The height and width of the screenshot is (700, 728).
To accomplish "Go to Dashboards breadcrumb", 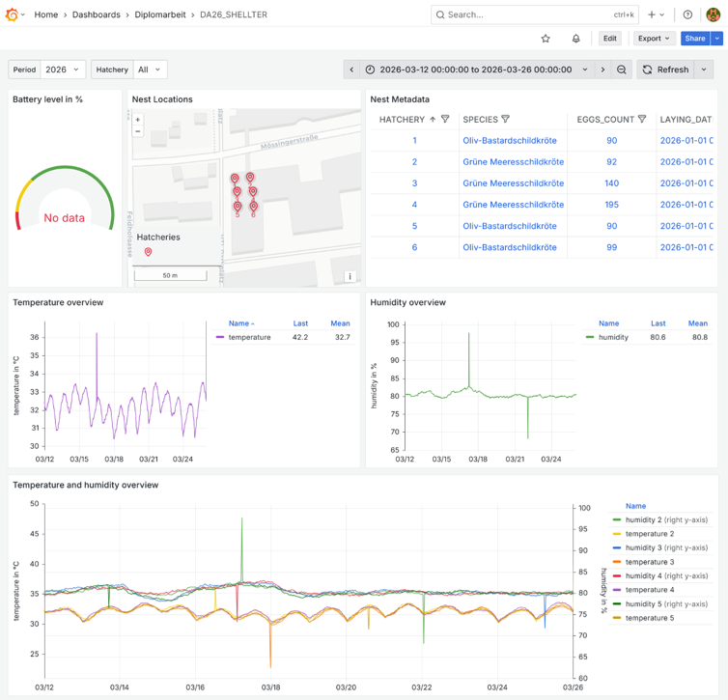I will (96, 14).
